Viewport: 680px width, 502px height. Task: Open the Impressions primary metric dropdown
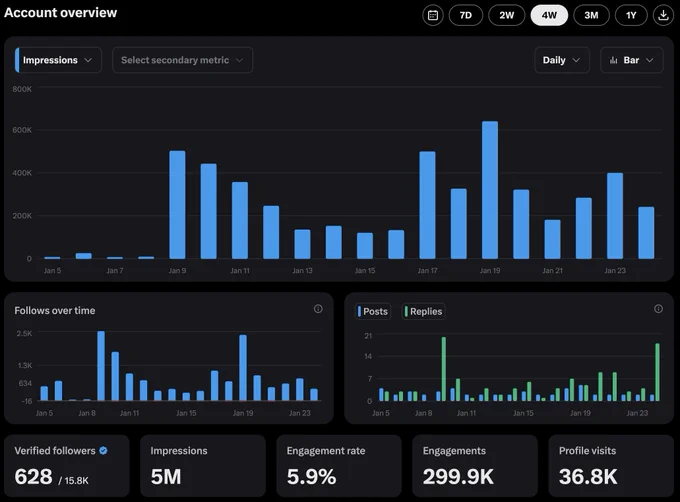(x=59, y=60)
